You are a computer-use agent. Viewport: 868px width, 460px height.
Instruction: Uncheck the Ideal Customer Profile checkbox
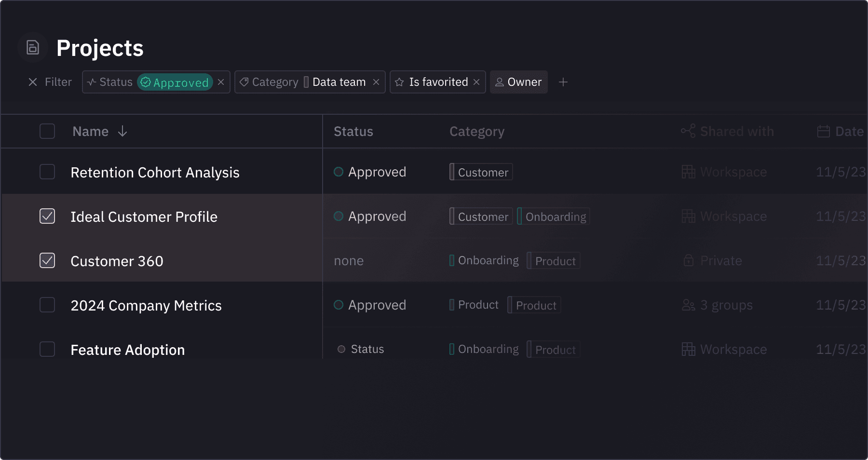pyautogui.click(x=47, y=216)
